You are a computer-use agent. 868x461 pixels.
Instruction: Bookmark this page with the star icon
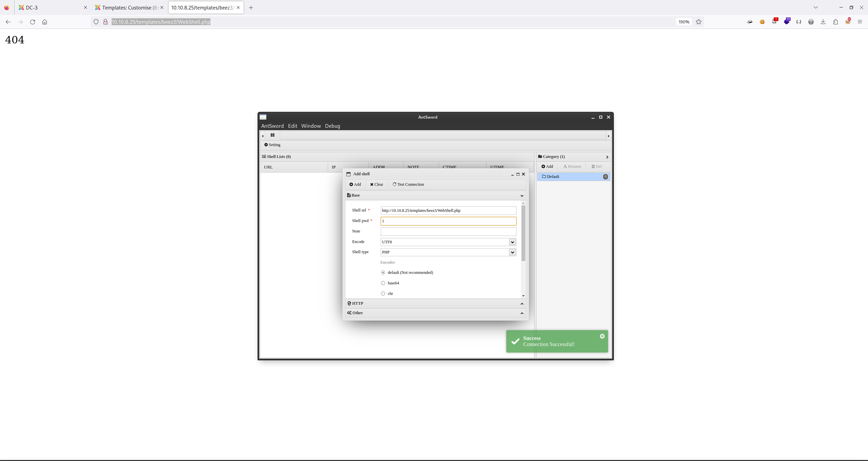point(699,22)
